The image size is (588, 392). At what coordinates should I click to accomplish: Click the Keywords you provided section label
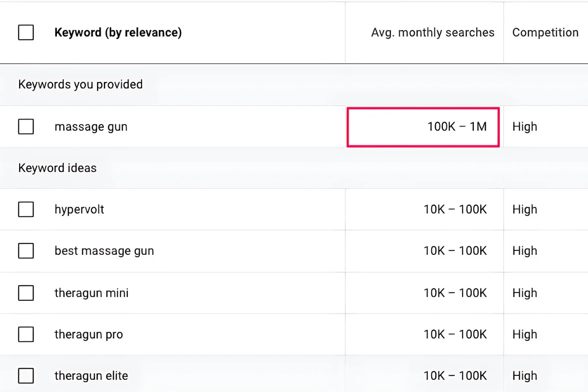80,84
